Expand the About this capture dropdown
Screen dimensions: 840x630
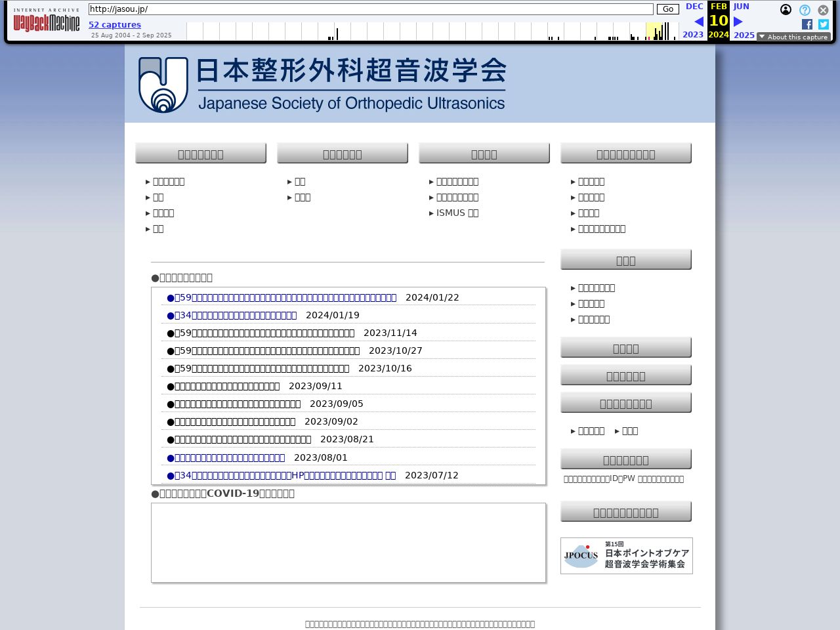pos(793,37)
